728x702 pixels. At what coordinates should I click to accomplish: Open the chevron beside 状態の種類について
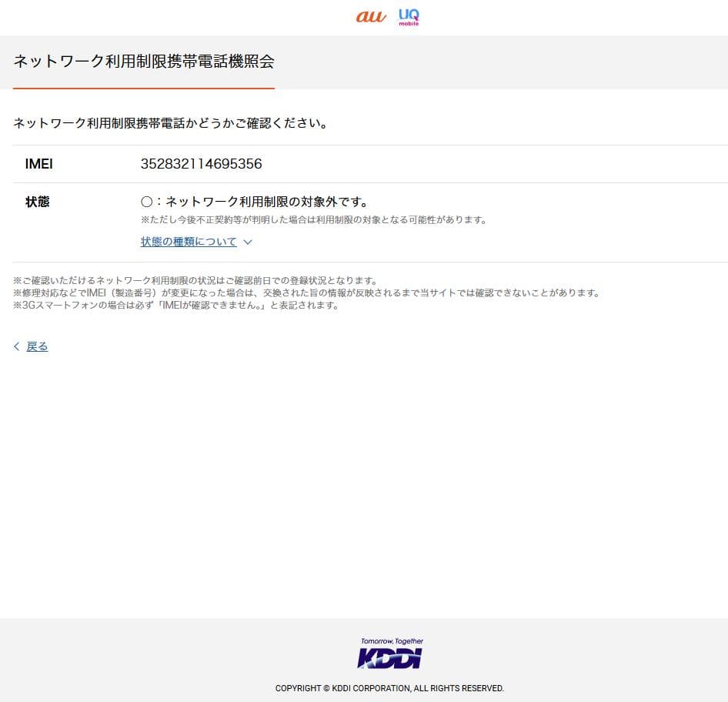247,241
